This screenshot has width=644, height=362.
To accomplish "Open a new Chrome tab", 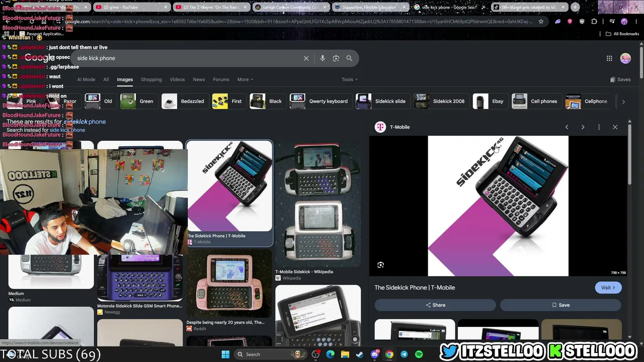I will tap(575, 7).
